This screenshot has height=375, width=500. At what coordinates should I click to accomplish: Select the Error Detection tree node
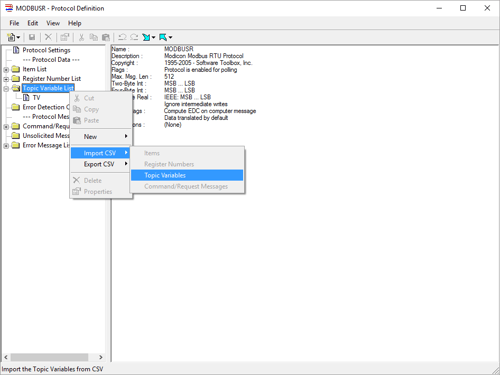(46, 107)
